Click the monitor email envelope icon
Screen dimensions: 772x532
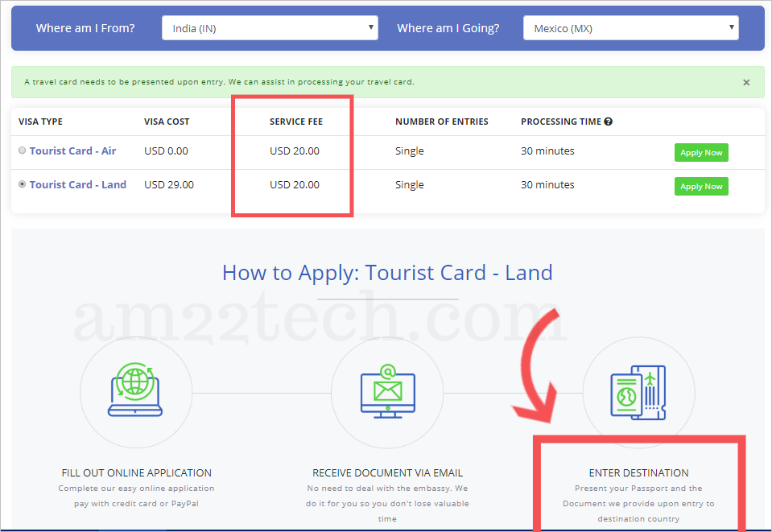click(x=387, y=391)
